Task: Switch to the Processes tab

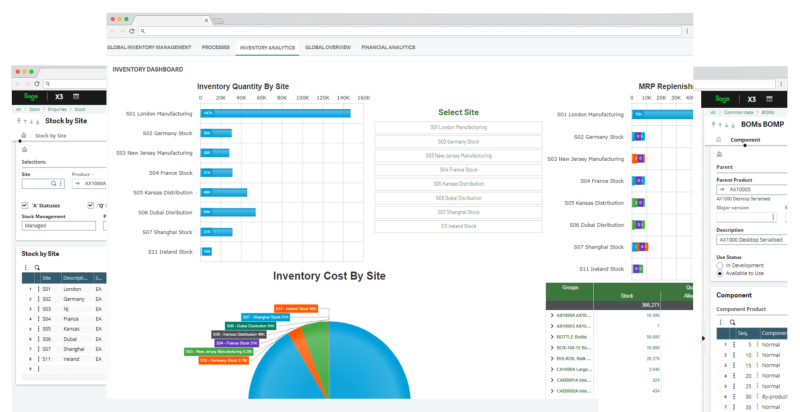Action: click(215, 47)
